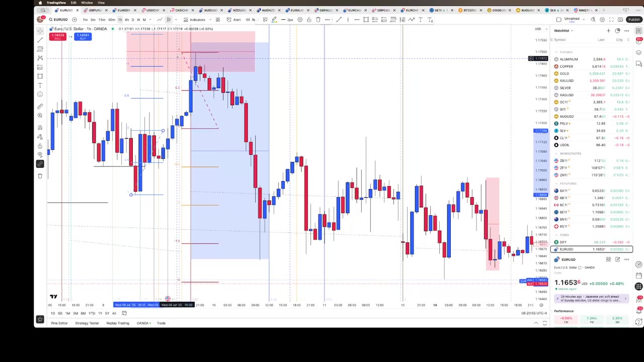Toggle lock all drawing tools
The height and width of the screenshot is (362, 644).
tap(40, 145)
